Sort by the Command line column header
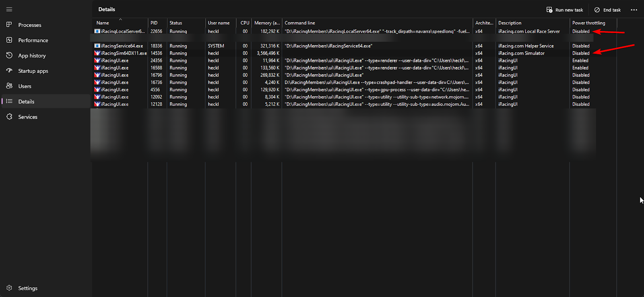Image resolution: width=644 pixels, height=297 pixels. click(377, 23)
